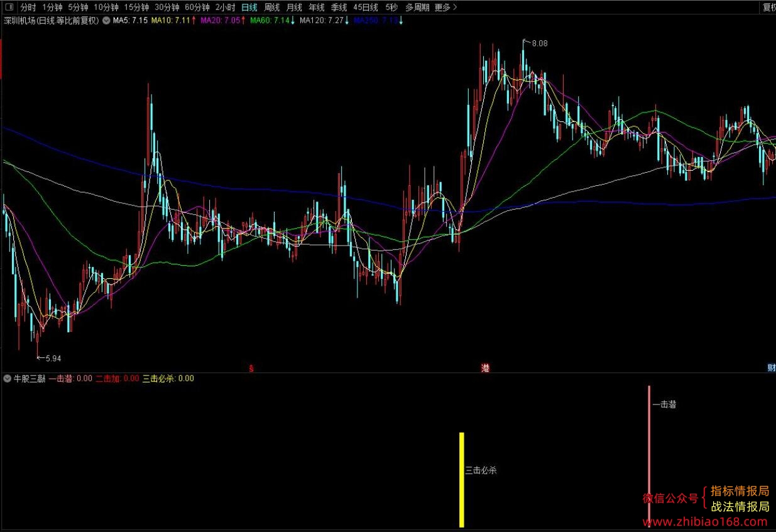This screenshot has height=532, width=776.
Task: Click the yellow 三击必杀 signal bar
Action: [462, 480]
